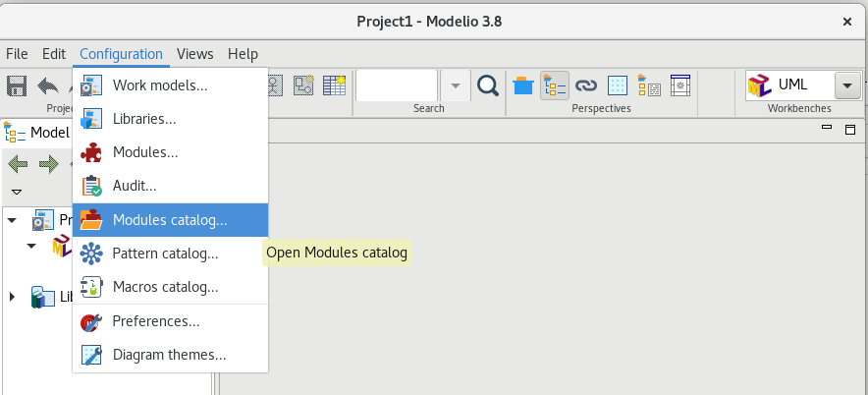Click the Libraries cube icon in the menu
The image size is (868, 395).
point(90,119)
